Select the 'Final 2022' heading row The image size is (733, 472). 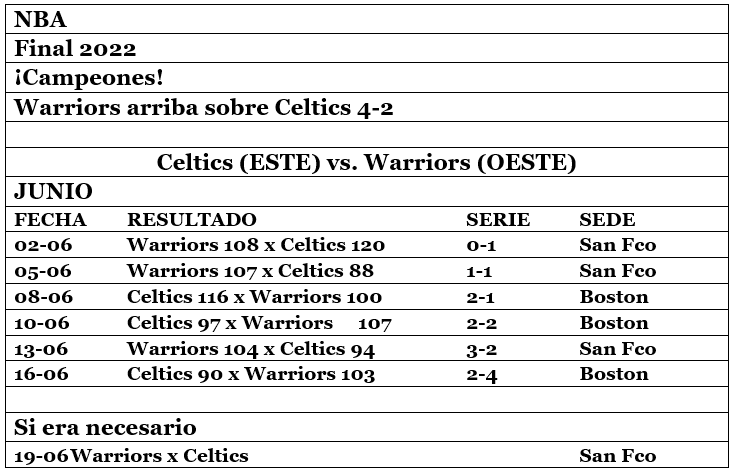click(x=75, y=48)
